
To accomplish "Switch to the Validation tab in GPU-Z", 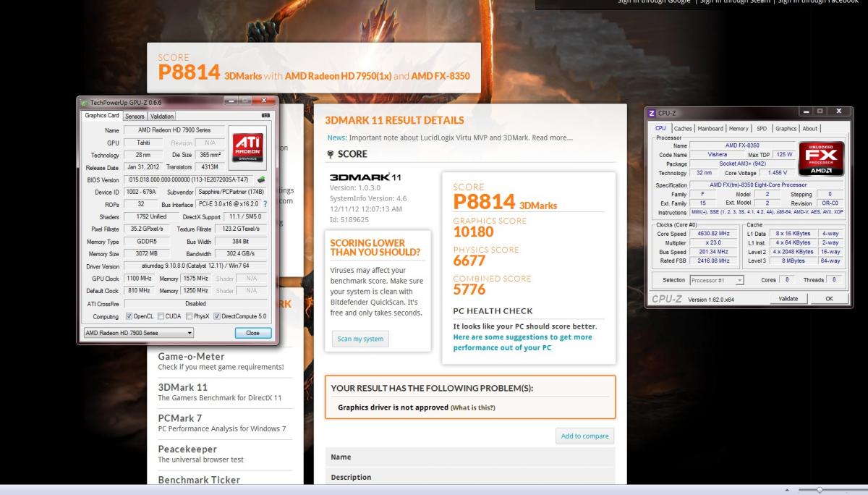I will (162, 116).
